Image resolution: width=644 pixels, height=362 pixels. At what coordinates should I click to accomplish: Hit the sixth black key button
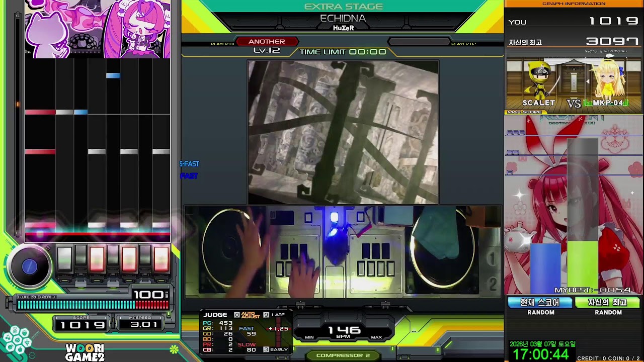(x=145, y=256)
